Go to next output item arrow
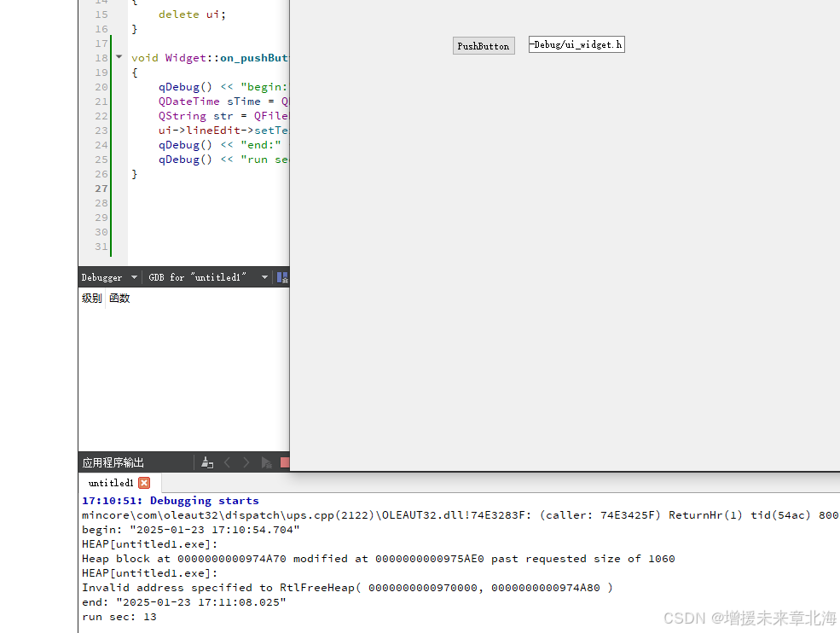The image size is (840, 633). tap(246, 462)
